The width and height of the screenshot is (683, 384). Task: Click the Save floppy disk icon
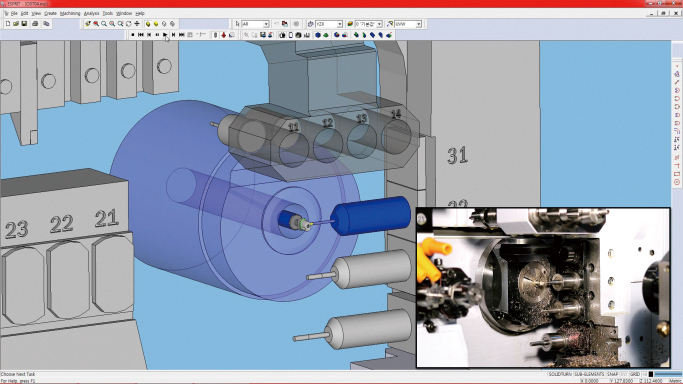[24, 24]
